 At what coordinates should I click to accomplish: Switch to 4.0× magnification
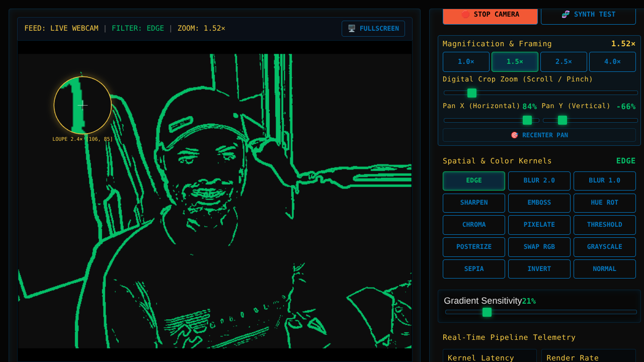pos(612,62)
